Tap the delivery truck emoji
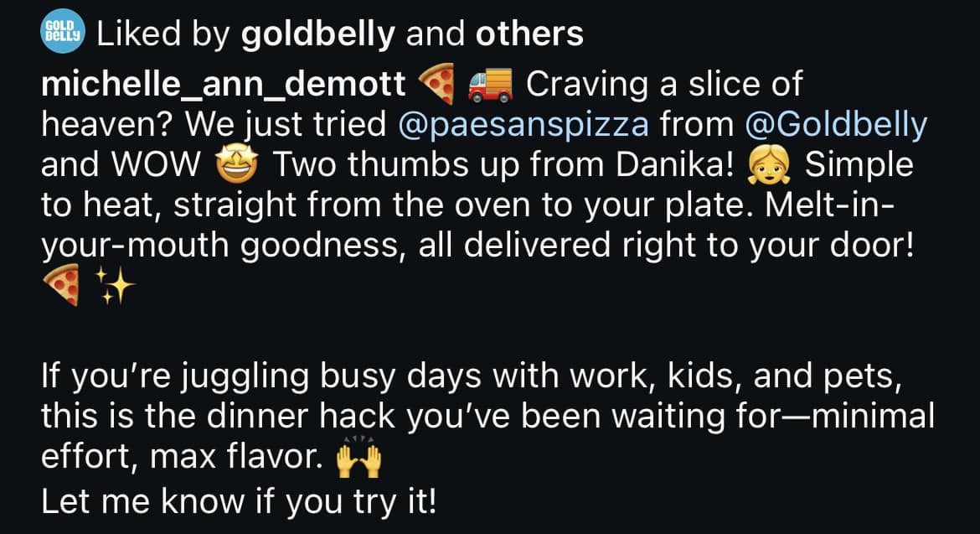This screenshot has width=980, height=534. coord(491,85)
